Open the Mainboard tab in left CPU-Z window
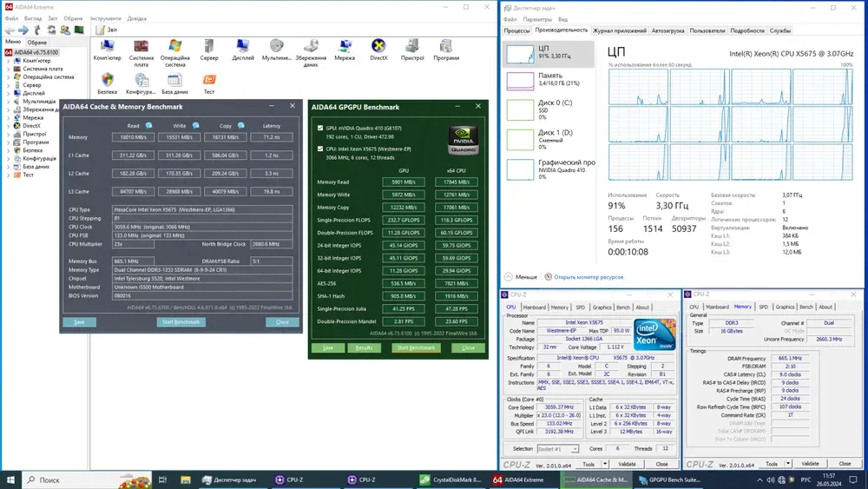This screenshot has height=489, width=868. (x=534, y=307)
